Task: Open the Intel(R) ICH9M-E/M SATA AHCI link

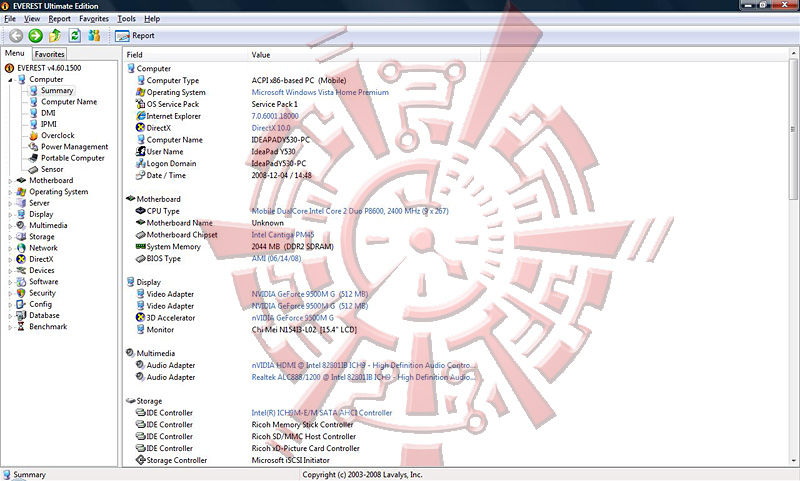Action: 321,413
